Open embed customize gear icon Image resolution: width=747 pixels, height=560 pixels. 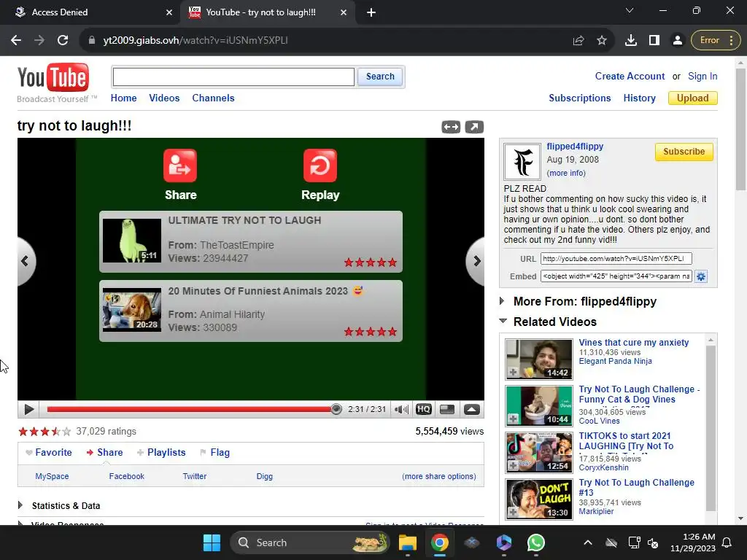pos(701,276)
